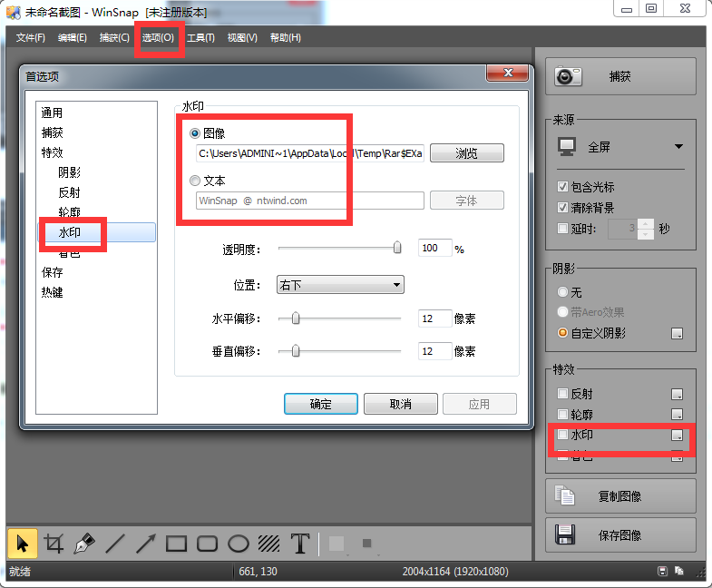Click the 保存图像 save image button
Image resolution: width=712 pixels, height=588 pixels.
coord(620,534)
